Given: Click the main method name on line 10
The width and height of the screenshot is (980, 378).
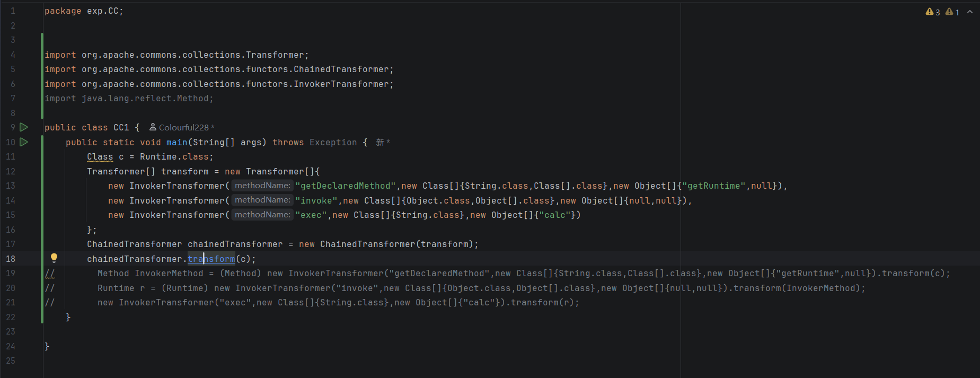Looking at the screenshot, I should 177,143.
